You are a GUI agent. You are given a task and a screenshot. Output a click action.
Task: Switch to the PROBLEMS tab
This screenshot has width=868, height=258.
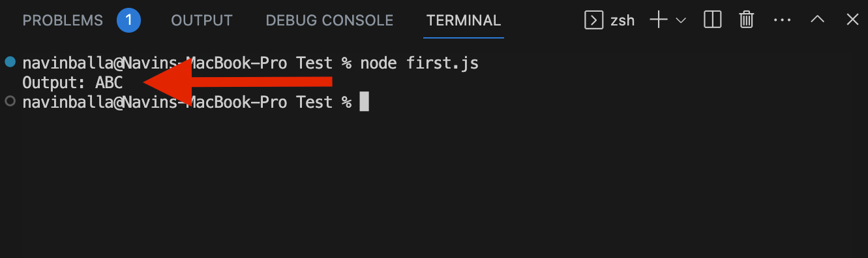(x=63, y=20)
